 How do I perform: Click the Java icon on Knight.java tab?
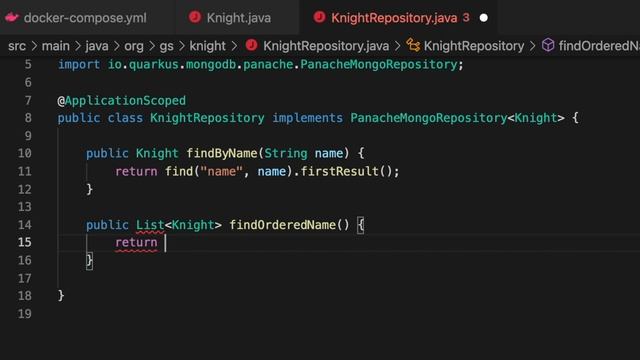[195, 17]
